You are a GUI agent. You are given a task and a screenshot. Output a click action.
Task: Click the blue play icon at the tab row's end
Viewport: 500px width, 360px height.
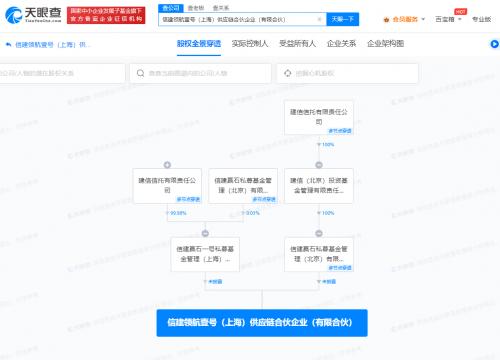tap(495, 44)
